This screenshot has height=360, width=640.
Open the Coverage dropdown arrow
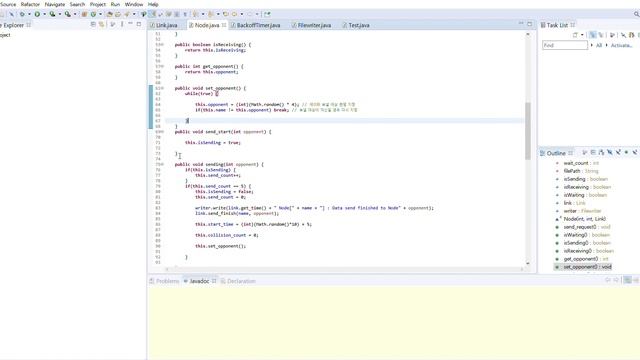click(60, 14)
